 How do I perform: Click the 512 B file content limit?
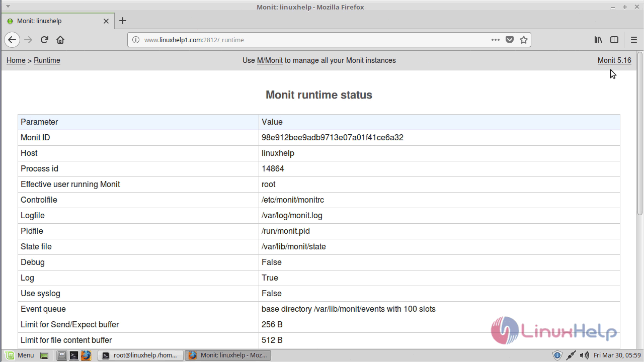(272, 340)
